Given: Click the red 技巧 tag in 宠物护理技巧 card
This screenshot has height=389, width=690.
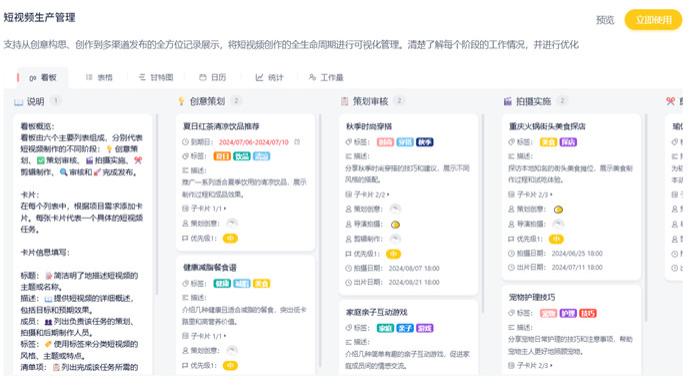Looking at the screenshot, I should coord(588,313).
